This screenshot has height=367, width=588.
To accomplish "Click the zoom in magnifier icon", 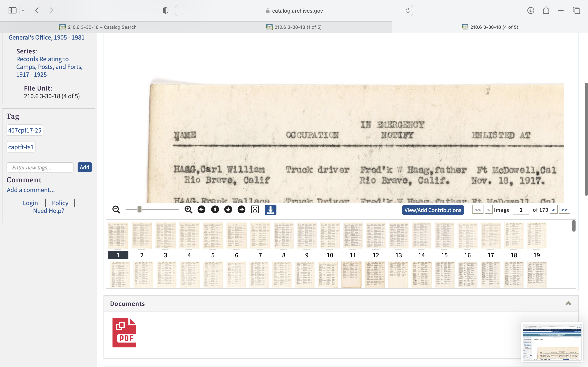I will coord(188,209).
